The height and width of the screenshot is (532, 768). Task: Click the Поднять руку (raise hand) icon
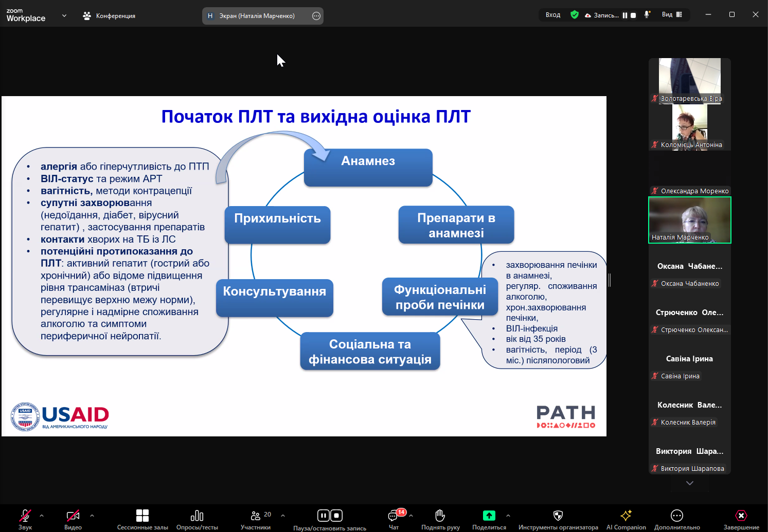[x=440, y=516]
